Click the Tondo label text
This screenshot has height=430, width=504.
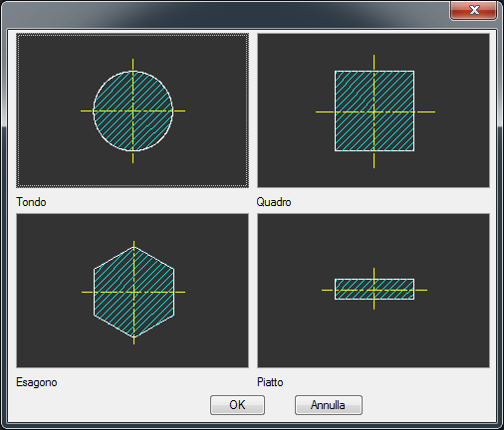[x=31, y=202]
